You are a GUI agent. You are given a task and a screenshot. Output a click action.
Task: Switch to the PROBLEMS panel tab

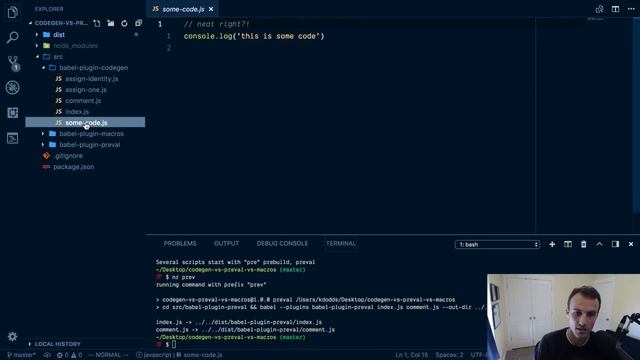click(180, 243)
